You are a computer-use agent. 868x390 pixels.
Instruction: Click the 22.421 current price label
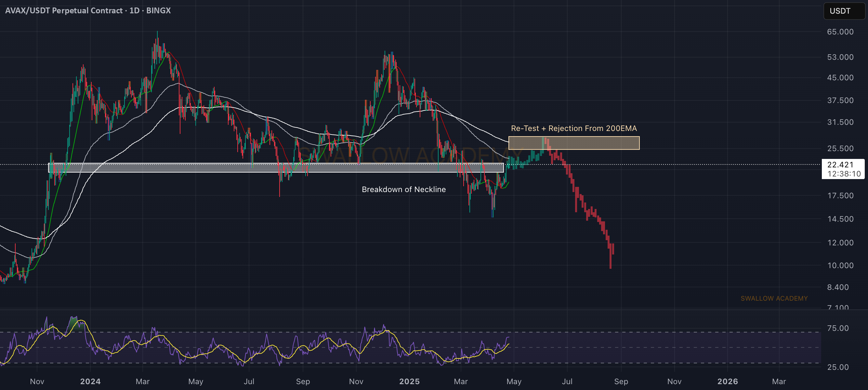pos(840,164)
